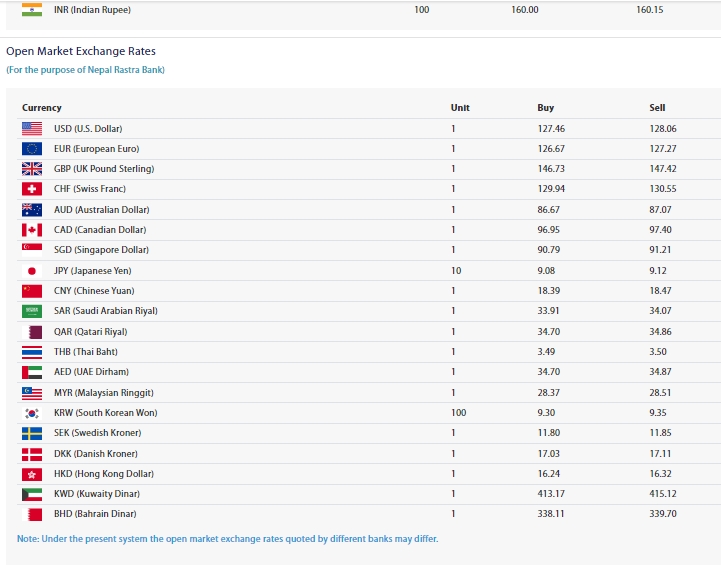This screenshot has width=721, height=567.
Task: Click the European Euro flag icon
Action: (32, 148)
